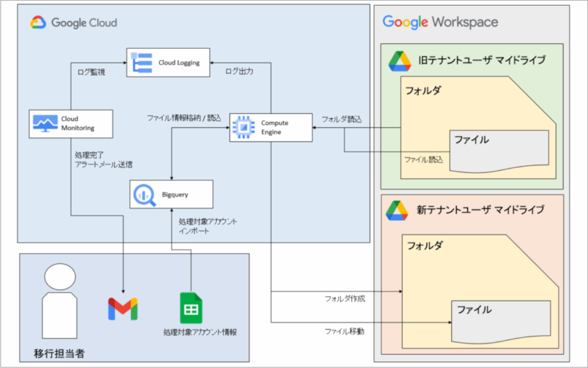Select the 新テナントユーザ Google Drive icon
Image resolution: width=588 pixels, height=368 pixels.
tap(397, 210)
